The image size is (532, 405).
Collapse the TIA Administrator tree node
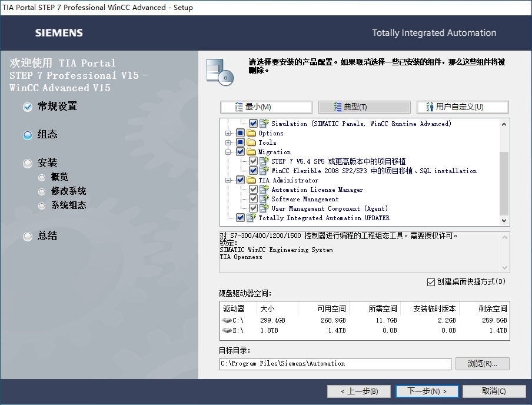click(228, 180)
